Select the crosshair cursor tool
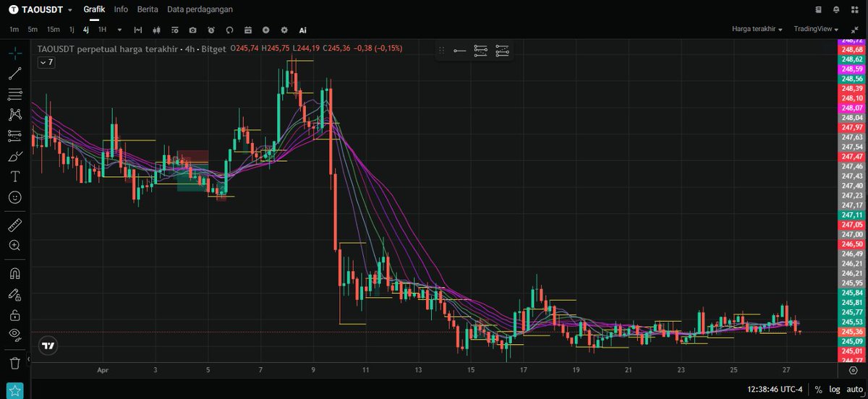 (14, 53)
